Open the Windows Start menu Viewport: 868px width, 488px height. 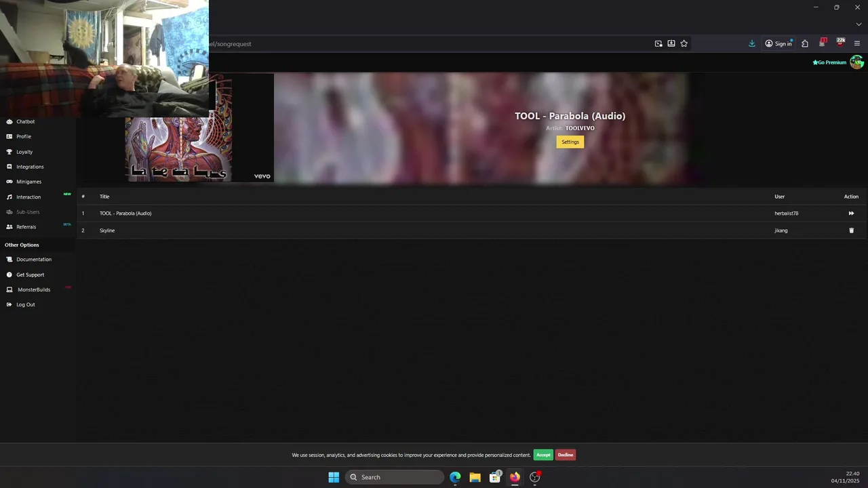click(x=334, y=477)
